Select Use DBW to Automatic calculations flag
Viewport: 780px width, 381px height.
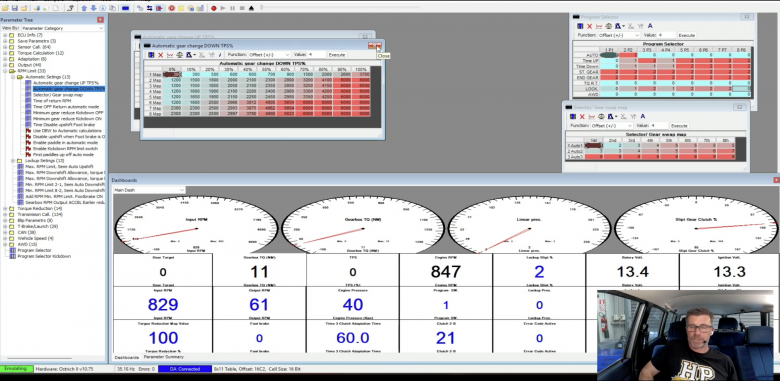click(67, 130)
